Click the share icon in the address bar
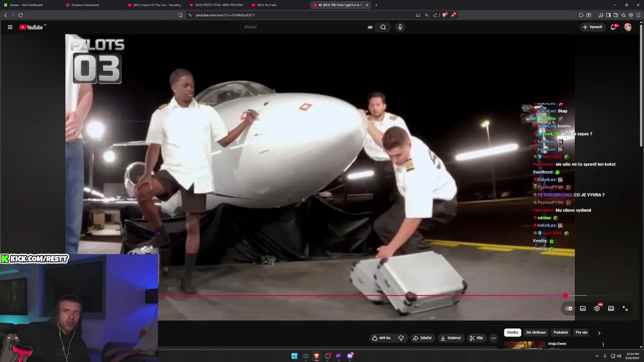The image size is (644, 362). (x=435, y=15)
